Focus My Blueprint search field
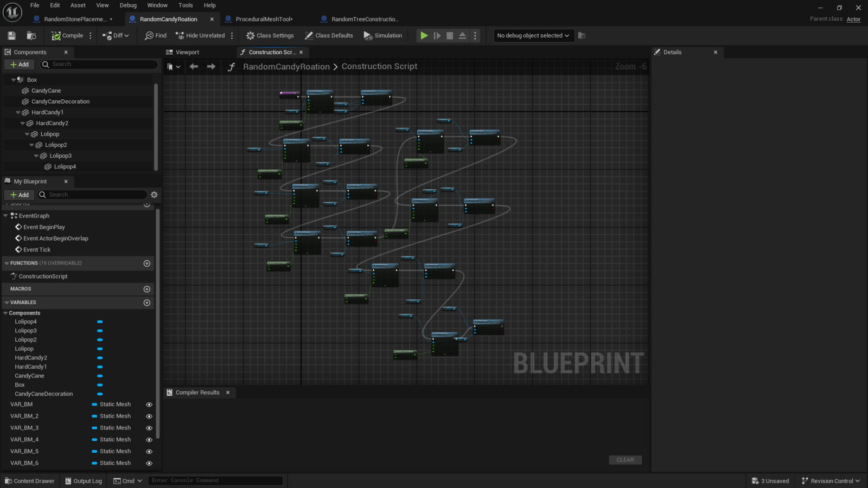The height and width of the screenshot is (488, 868). click(x=92, y=195)
